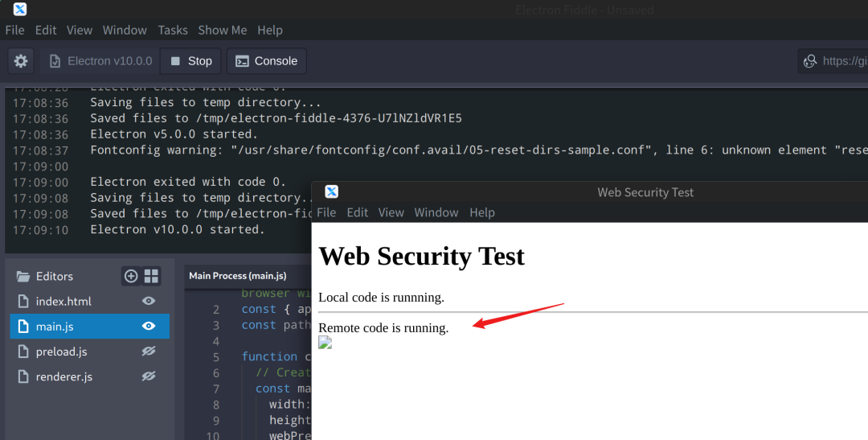Select preload.js in the Editors list

point(90,352)
